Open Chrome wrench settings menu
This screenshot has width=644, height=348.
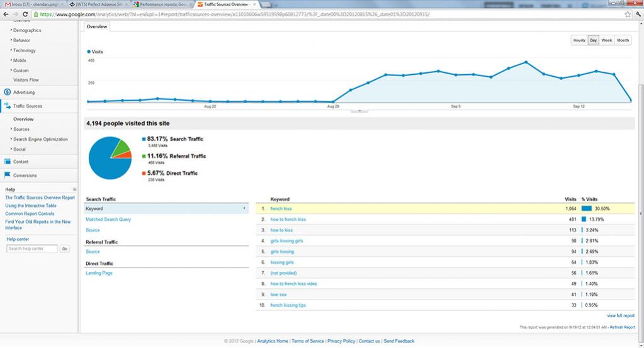[638, 14]
